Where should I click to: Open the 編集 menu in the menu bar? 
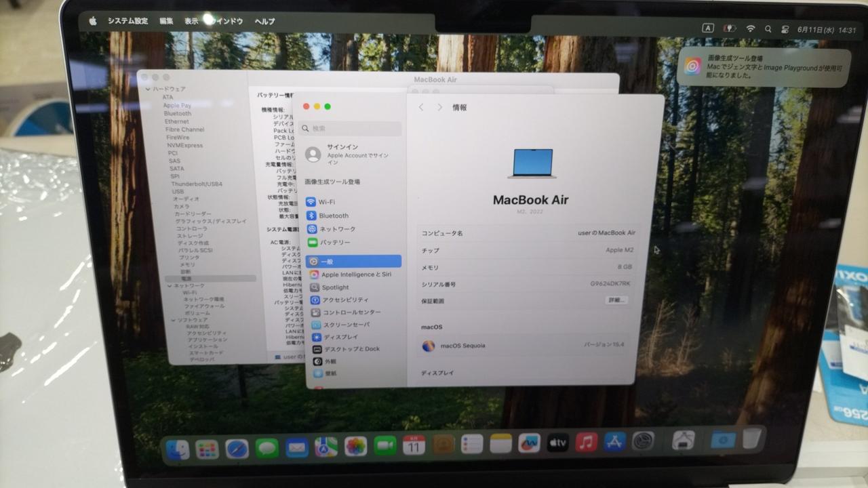click(166, 21)
